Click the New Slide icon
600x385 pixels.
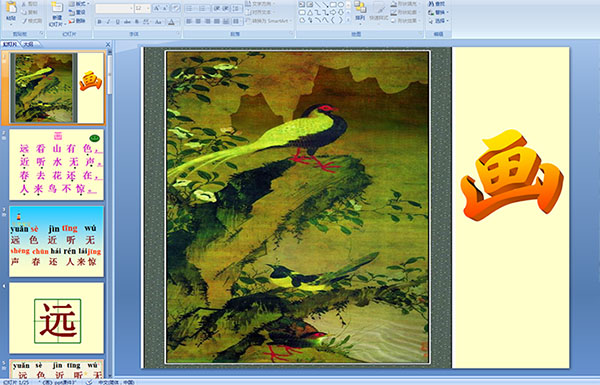[57, 8]
